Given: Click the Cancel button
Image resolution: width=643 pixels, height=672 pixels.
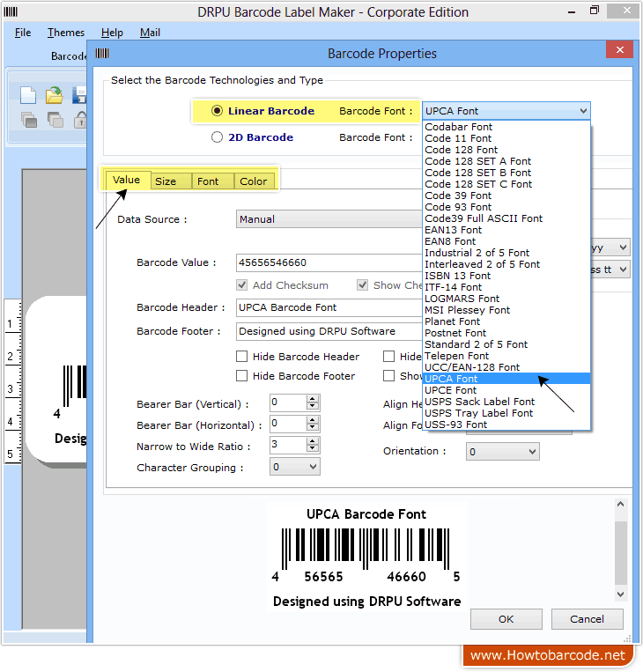Looking at the screenshot, I should [587, 619].
